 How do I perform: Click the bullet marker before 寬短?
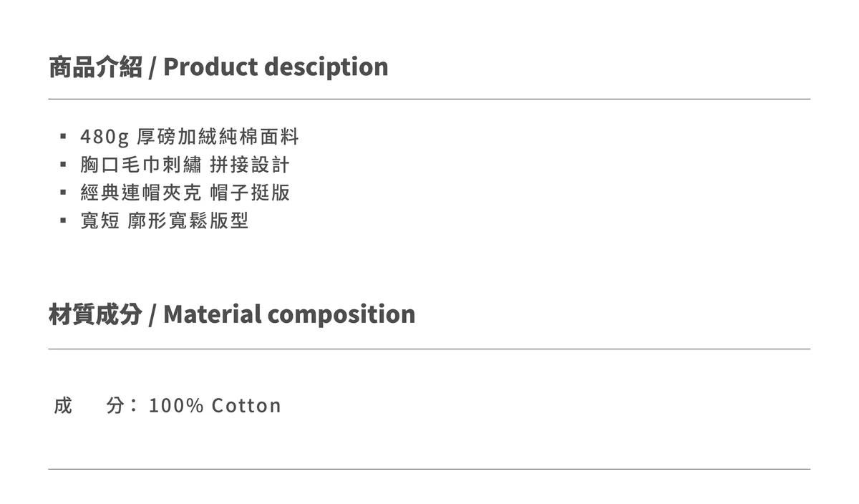pos(63,220)
